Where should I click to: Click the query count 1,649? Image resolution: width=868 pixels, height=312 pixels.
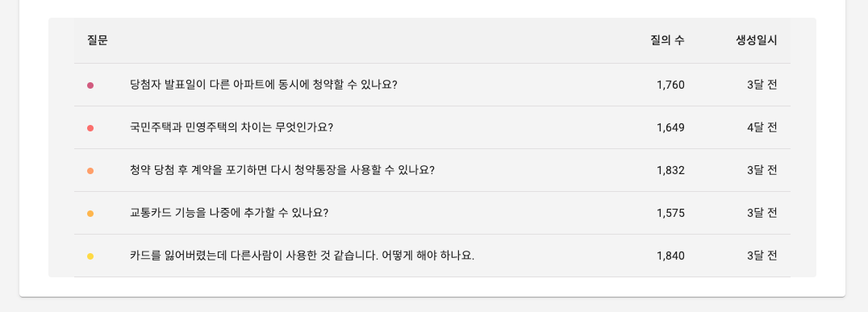pyautogui.click(x=671, y=128)
